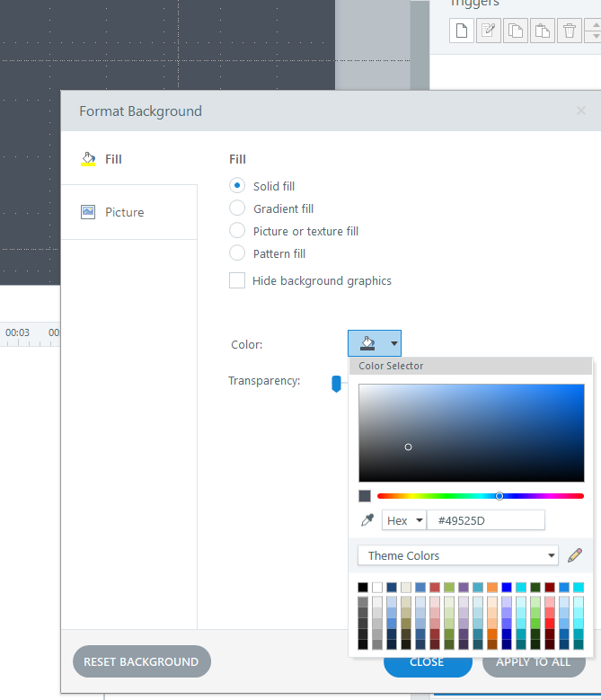601x700 pixels.
Task: Switch to the Fill tab
Action: tap(129, 159)
